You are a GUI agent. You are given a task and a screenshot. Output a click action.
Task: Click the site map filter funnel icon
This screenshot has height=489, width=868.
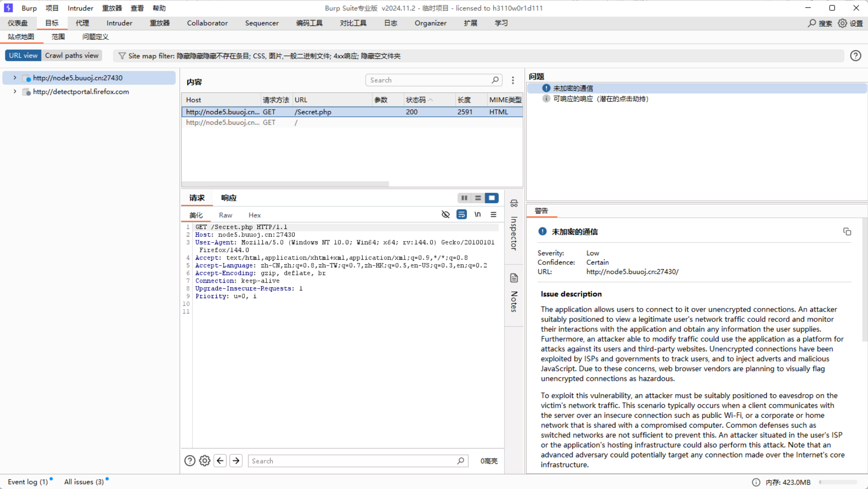122,56
